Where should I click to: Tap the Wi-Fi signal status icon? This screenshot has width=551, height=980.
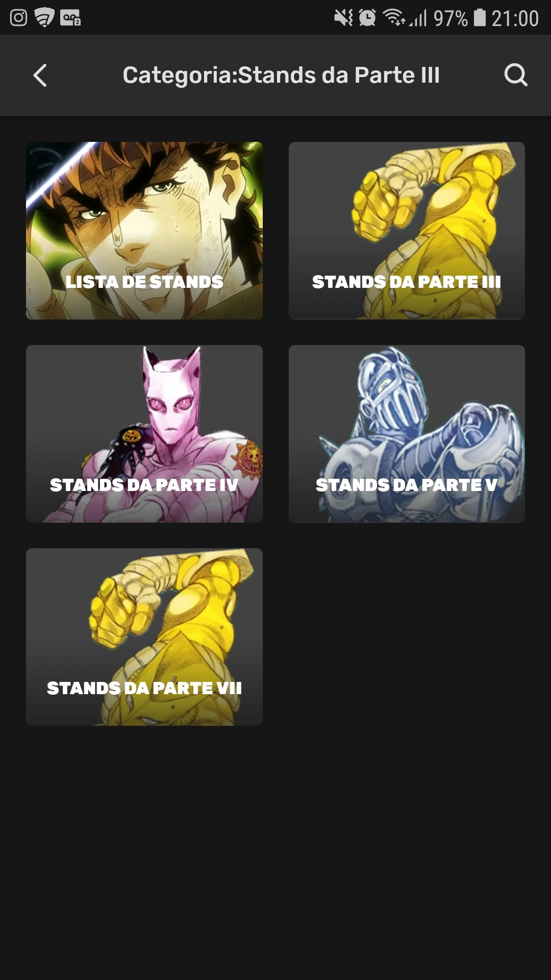pos(394,17)
